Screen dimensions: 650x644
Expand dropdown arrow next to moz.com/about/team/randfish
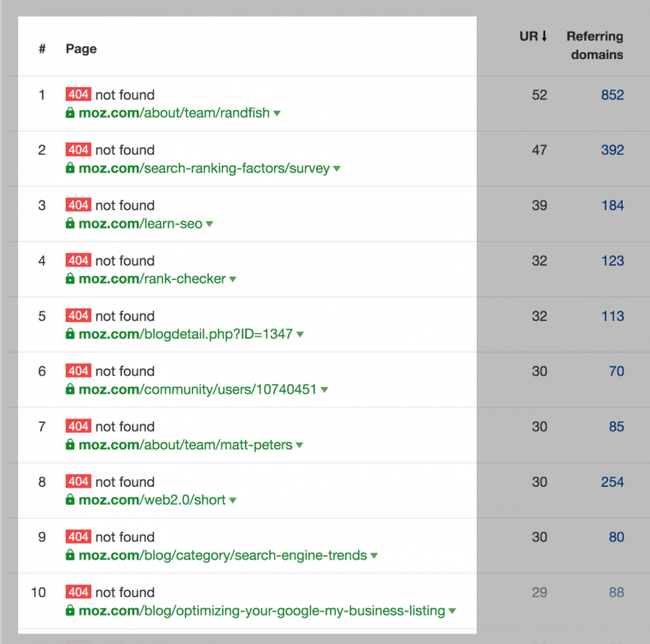[277, 114]
